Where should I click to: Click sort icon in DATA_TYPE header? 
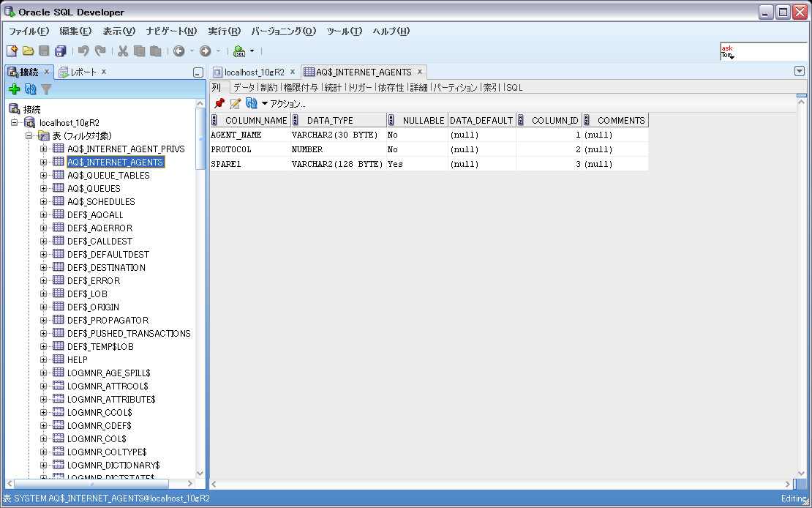[296, 120]
